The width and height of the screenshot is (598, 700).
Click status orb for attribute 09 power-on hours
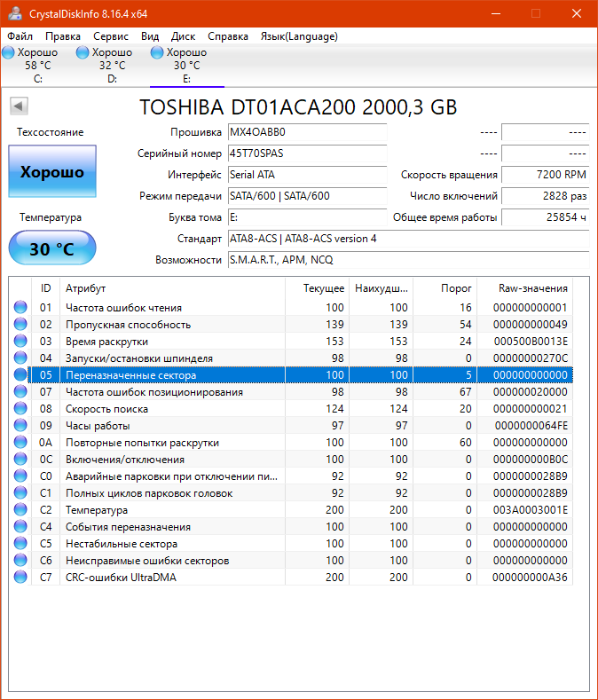click(20, 426)
